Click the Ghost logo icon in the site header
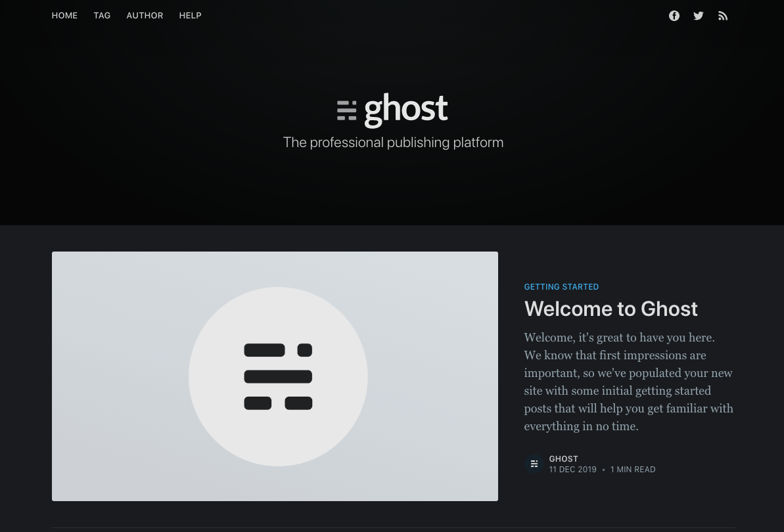The height and width of the screenshot is (532, 784). click(347, 110)
